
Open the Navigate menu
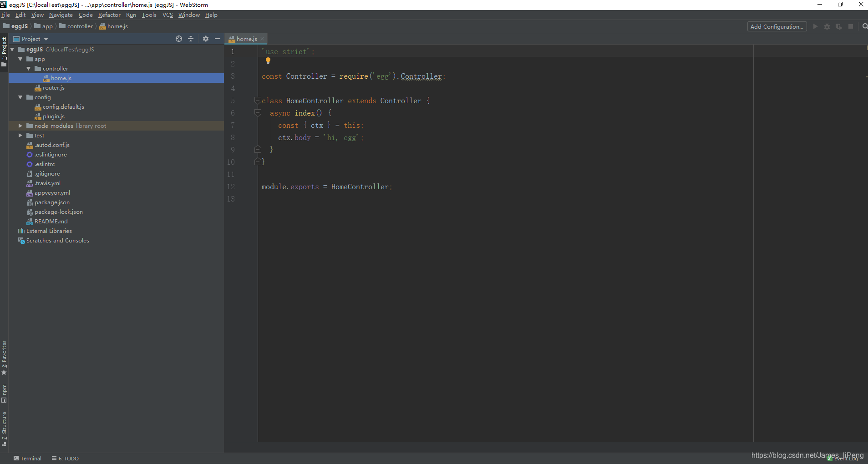click(61, 15)
